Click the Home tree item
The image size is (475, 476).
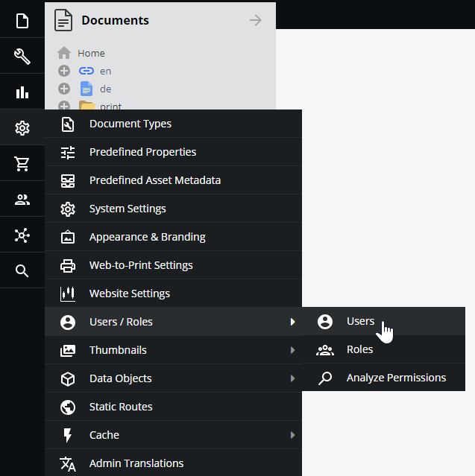click(91, 53)
